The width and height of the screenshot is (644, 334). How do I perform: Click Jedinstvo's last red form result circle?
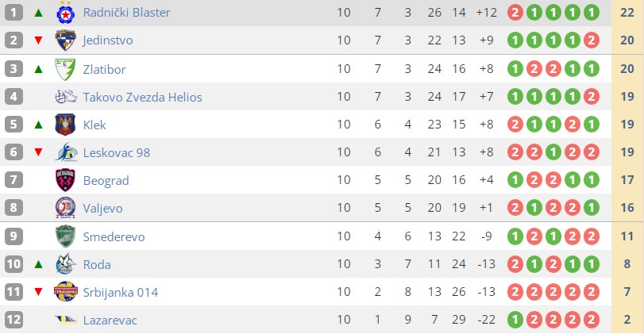click(x=591, y=40)
